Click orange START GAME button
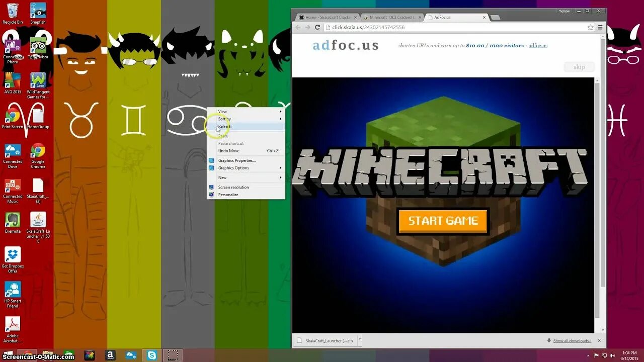 (x=443, y=221)
